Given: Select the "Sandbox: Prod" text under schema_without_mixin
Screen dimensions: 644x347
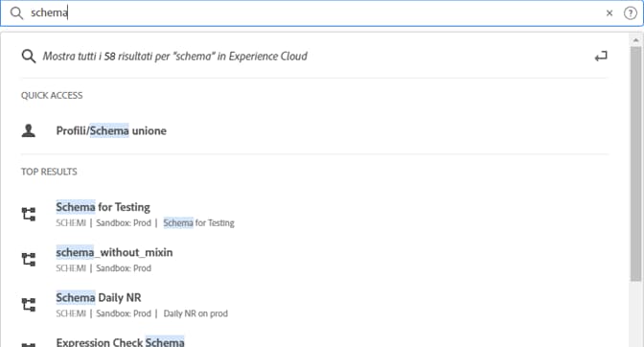Looking at the screenshot, I should [x=124, y=268].
